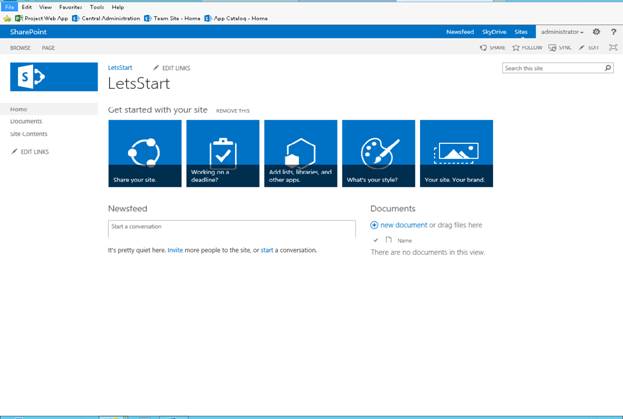The image size is (623, 419).
Task: Open the File menu
Action: click(9, 7)
